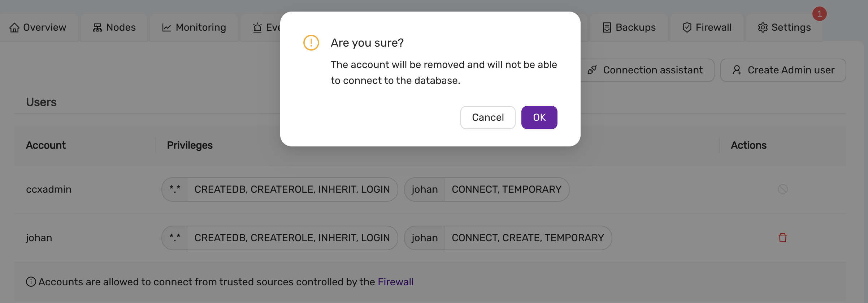Click the disabled action icon on ccxadmin row

coord(782,189)
